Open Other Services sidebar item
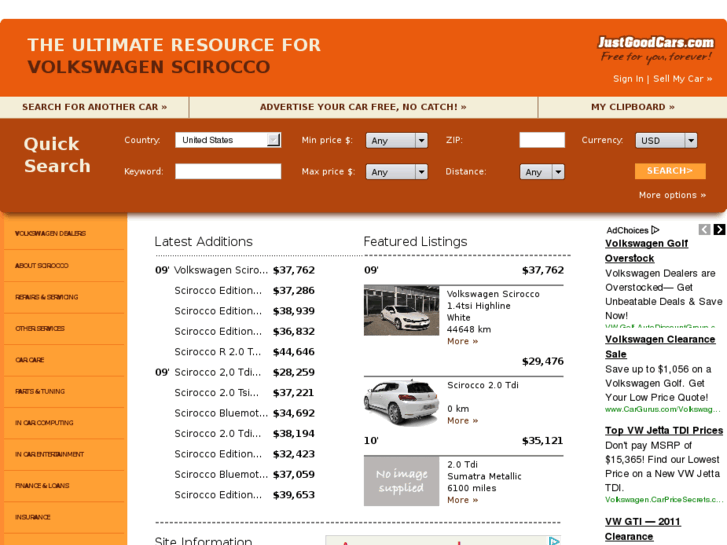Image resolution: width=727 pixels, height=545 pixels. (40, 328)
